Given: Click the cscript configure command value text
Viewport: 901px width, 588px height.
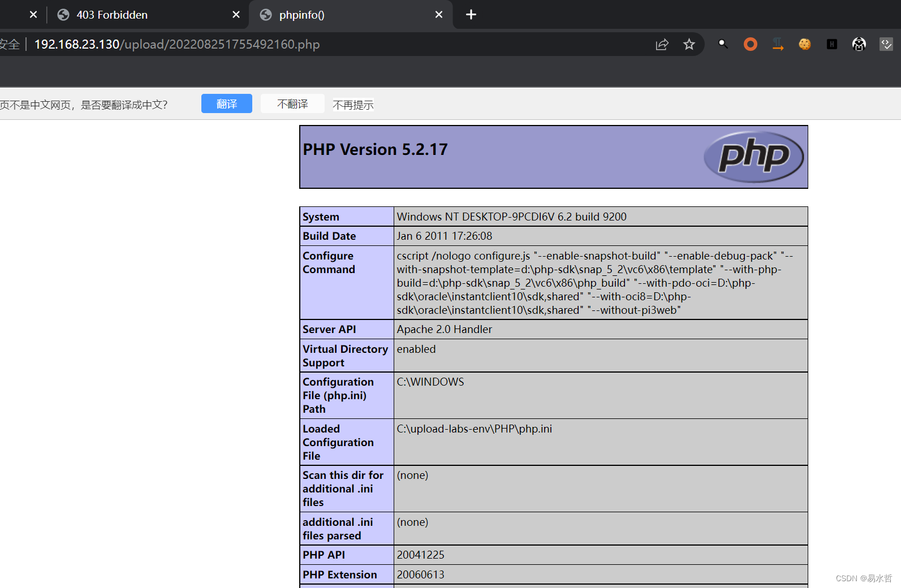Looking at the screenshot, I should (x=595, y=283).
